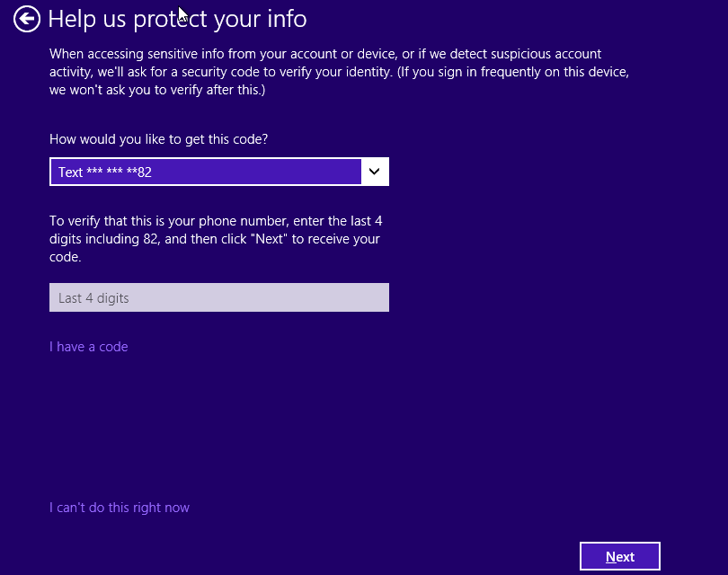The height and width of the screenshot is (575, 728).
Task: Focus the "Last 4 digits" input field
Action: (x=219, y=297)
